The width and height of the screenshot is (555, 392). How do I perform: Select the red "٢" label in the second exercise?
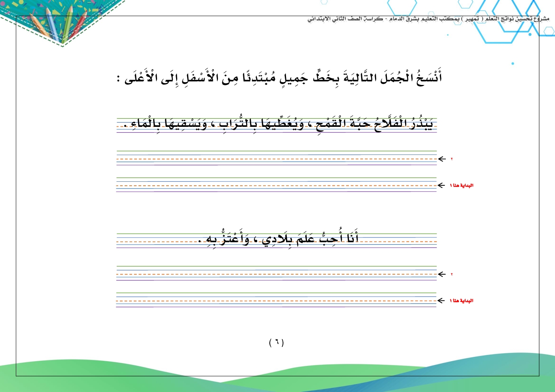click(451, 275)
